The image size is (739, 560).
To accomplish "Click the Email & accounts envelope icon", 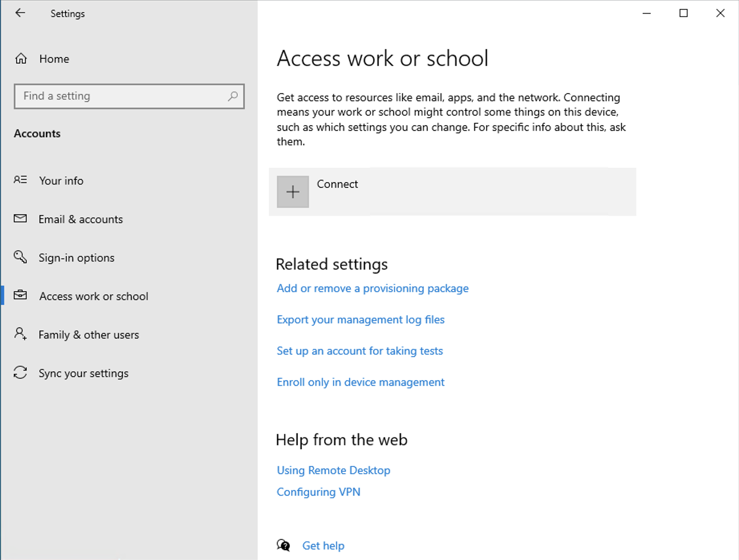I will (20, 219).
